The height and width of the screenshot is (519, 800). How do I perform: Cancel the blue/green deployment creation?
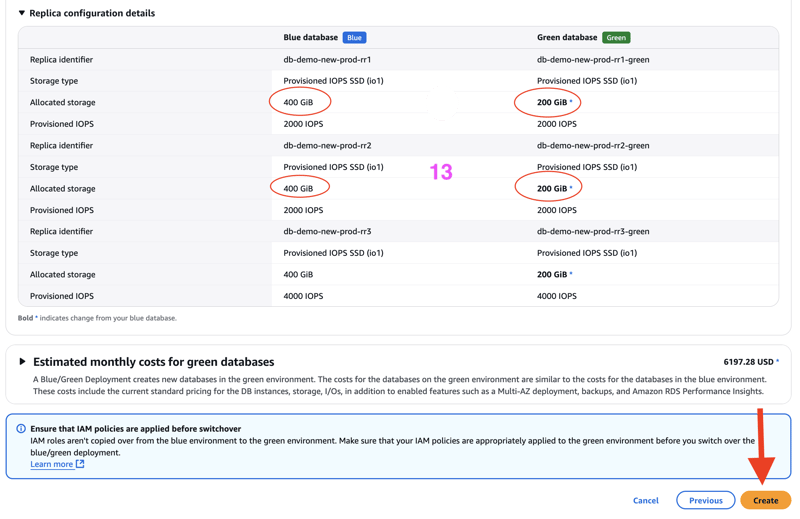tap(645, 501)
